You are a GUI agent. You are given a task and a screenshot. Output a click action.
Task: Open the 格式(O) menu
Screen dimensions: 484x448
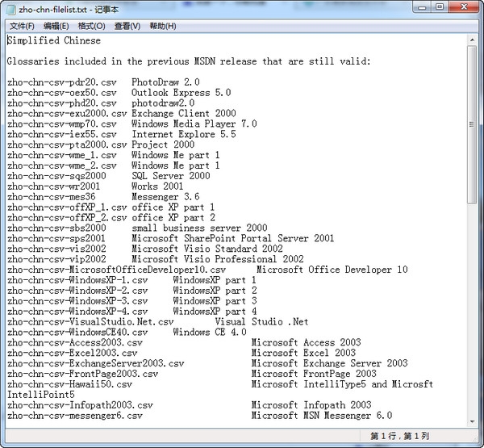[x=92, y=26]
